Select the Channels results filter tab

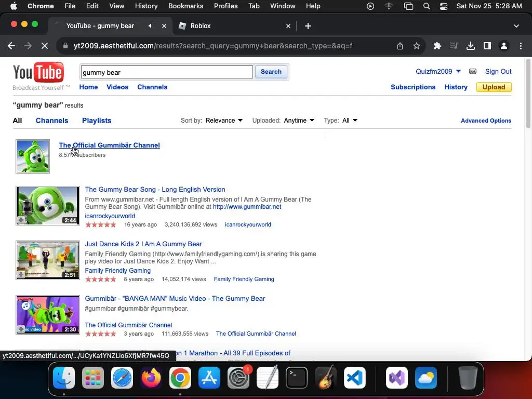[x=52, y=121]
